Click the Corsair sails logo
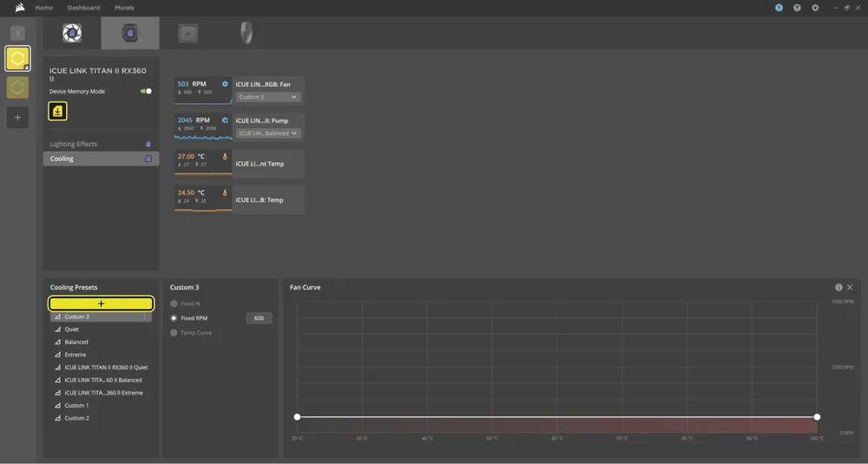The width and height of the screenshot is (868, 464). 20,8
